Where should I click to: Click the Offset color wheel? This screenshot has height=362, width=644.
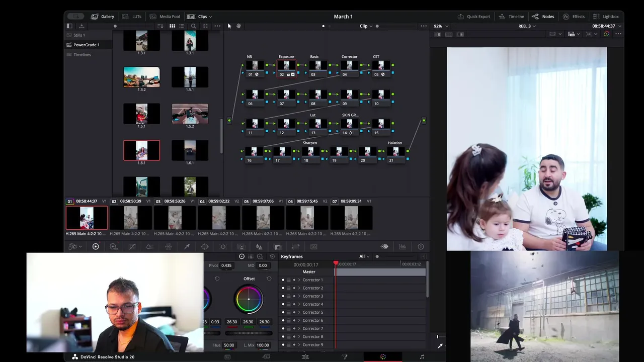click(x=249, y=299)
